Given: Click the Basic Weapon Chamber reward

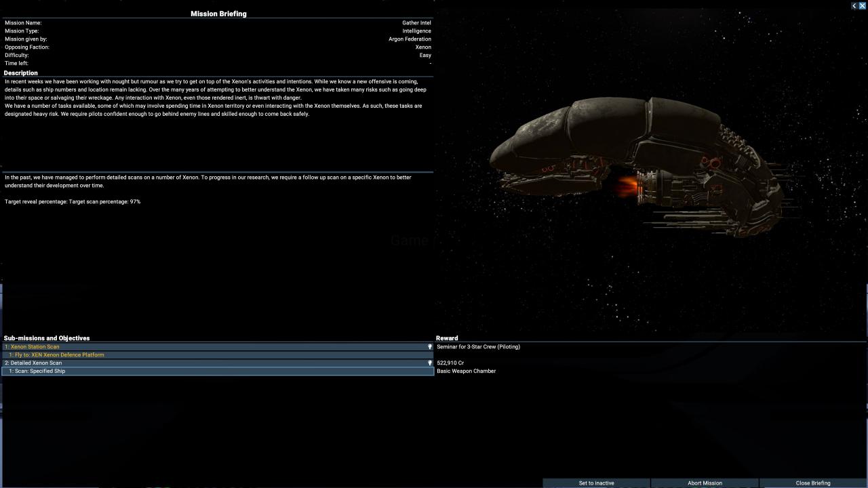Looking at the screenshot, I should click(467, 371).
